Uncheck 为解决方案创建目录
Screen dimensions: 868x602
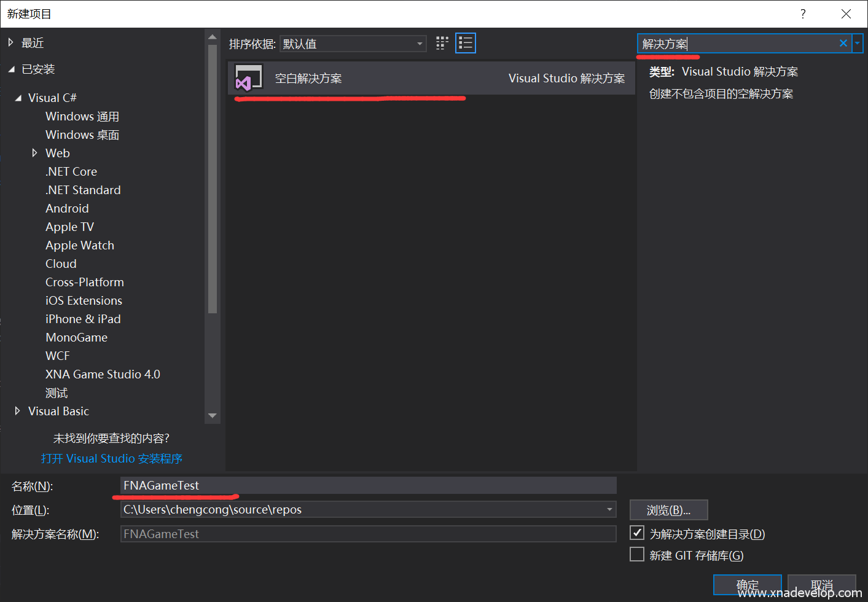pyautogui.click(x=637, y=533)
